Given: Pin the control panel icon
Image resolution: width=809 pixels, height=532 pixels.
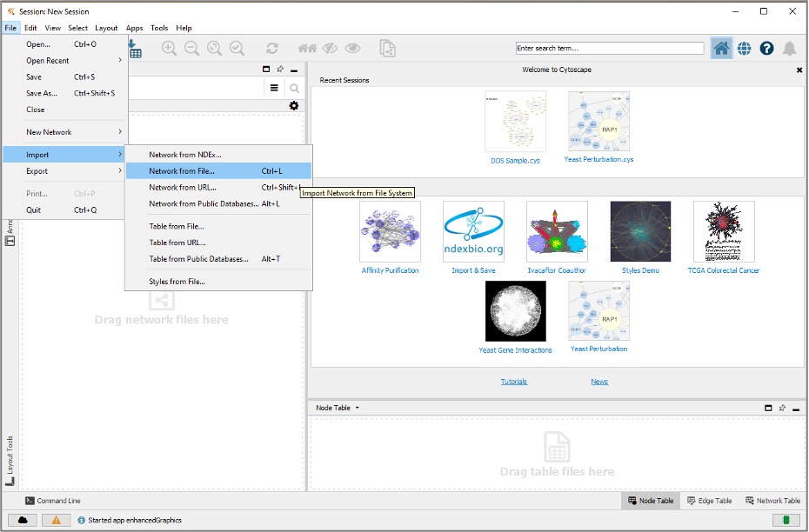Looking at the screenshot, I should pyautogui.click(x=280, y=69).
